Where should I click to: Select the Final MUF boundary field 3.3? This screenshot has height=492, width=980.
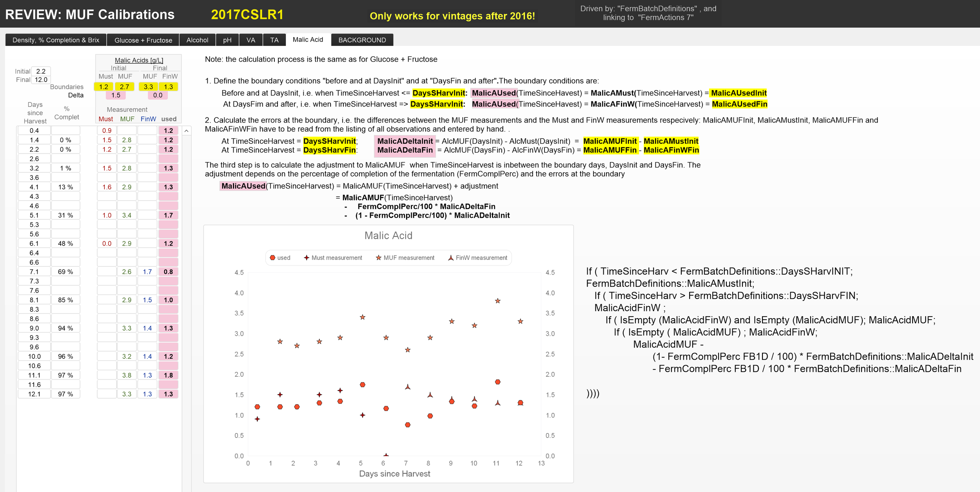(148, 87)
